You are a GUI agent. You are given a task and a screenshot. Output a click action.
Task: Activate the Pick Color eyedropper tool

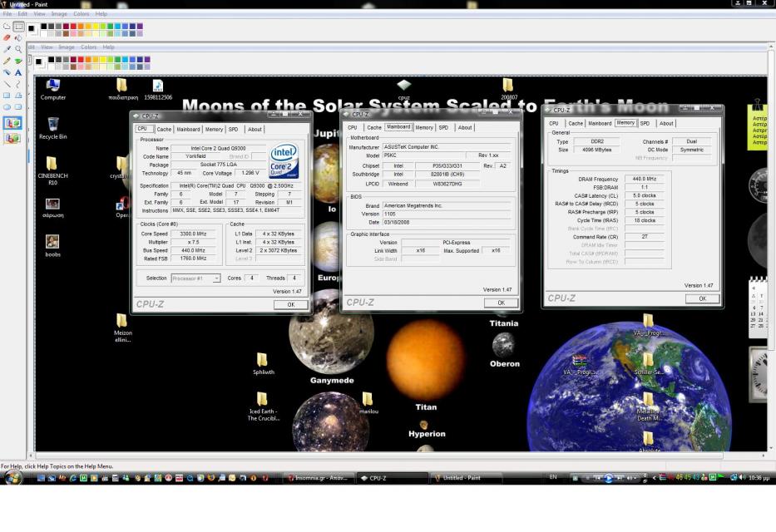[x=7, y=49]
